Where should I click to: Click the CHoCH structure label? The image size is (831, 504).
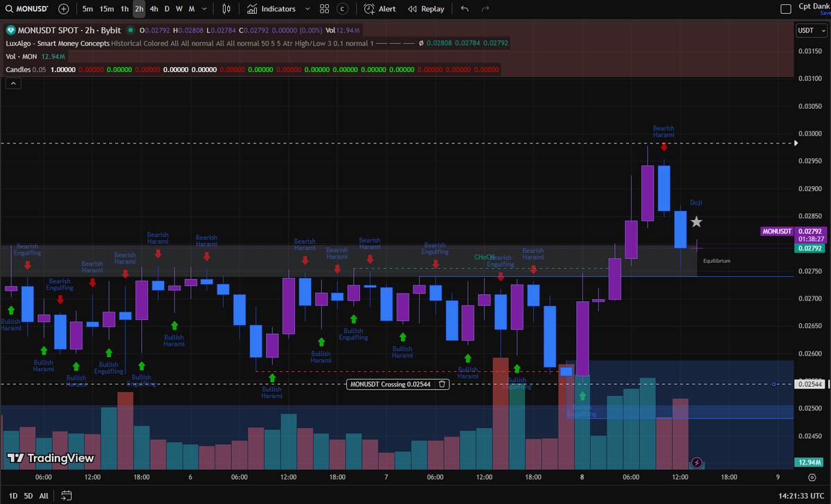pos(483,257)
